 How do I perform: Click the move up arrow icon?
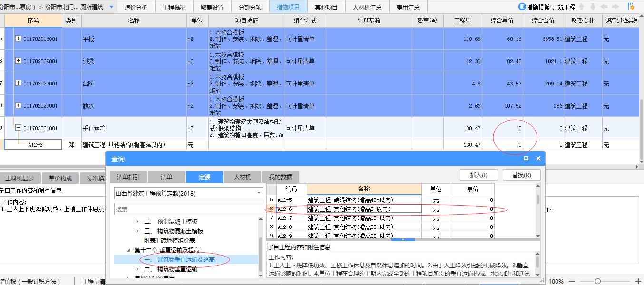click(581, 7)
